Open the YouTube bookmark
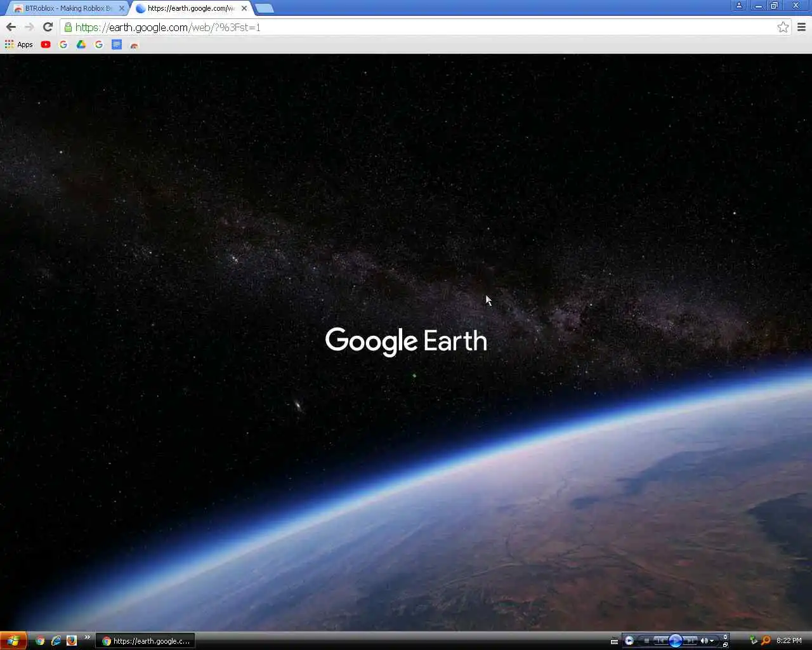Image resolution: width=812 pixels, height=650 pixels. (x=46, y=44)
